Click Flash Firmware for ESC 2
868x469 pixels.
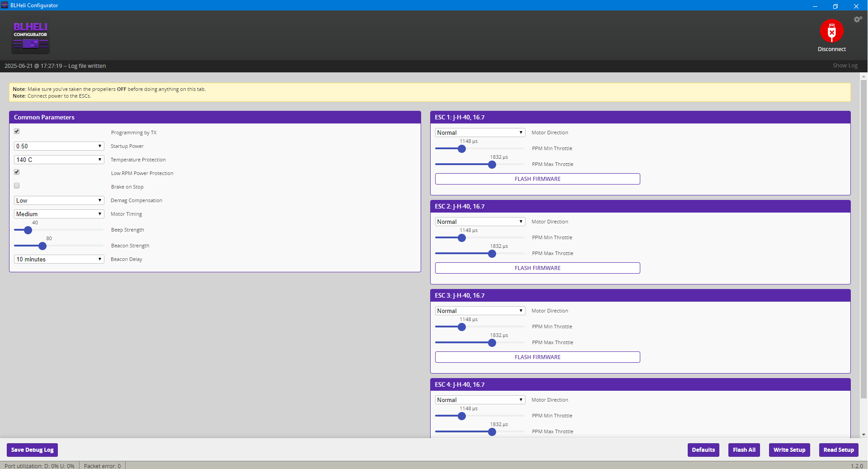537,268
